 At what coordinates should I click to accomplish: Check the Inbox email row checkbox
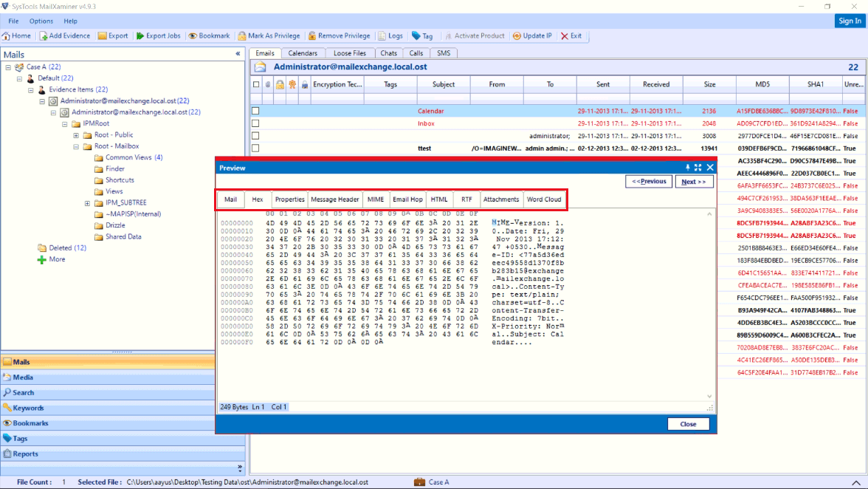coord(255,123)
